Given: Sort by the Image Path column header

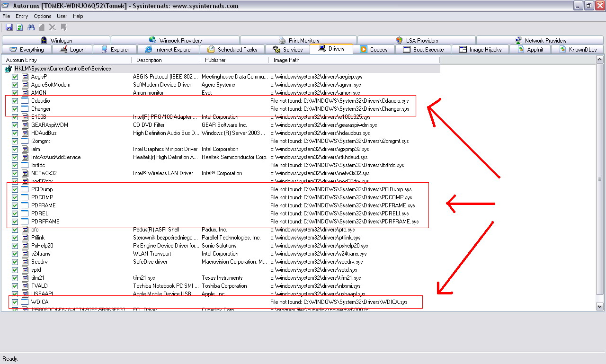Looking at the screenshot, I should tap(354, 60).
